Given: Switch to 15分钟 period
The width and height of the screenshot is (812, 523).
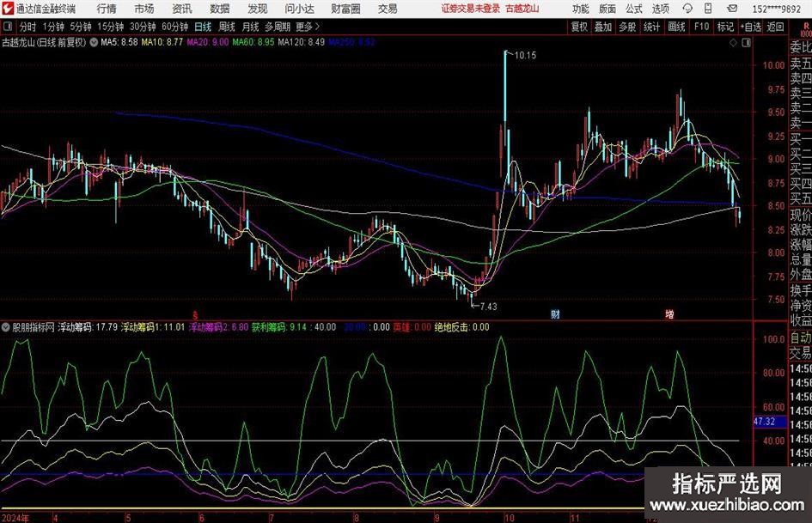Looking at the screenshot, I should click(111, 27).
